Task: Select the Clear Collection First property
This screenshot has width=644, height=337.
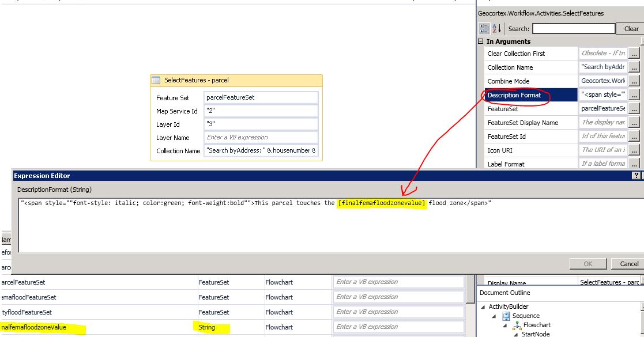Action: point(530,54)
